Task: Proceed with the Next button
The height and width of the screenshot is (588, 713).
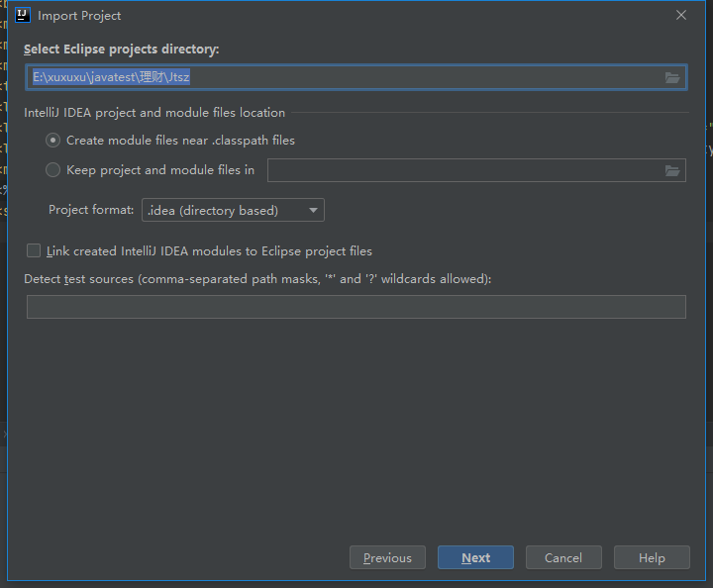Action: click(475, 557)
